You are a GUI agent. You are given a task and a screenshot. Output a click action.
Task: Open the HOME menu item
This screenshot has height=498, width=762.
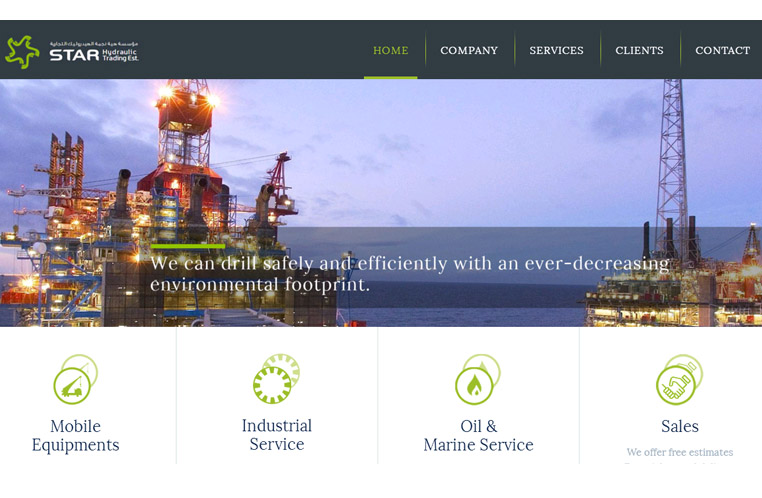391,51
